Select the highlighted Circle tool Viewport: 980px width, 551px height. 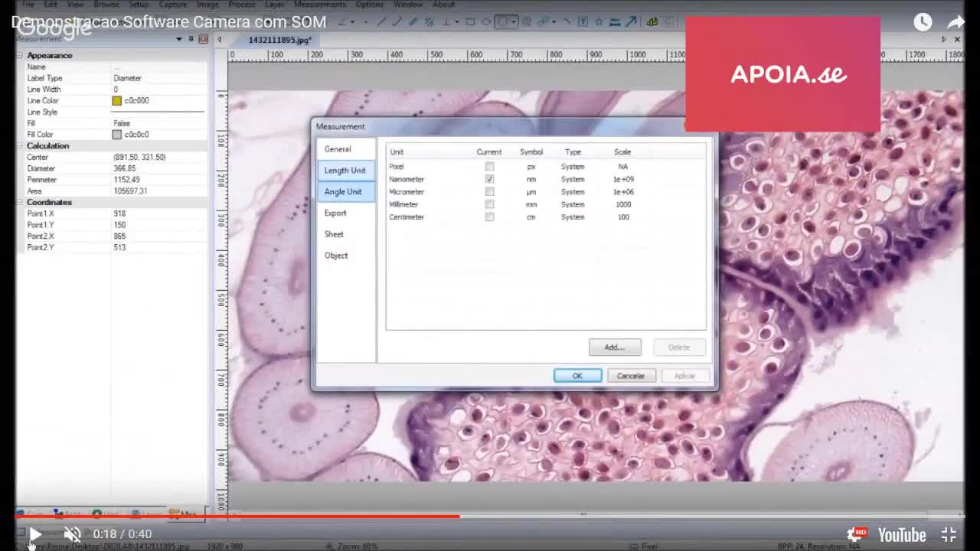[x=503, y=22]
